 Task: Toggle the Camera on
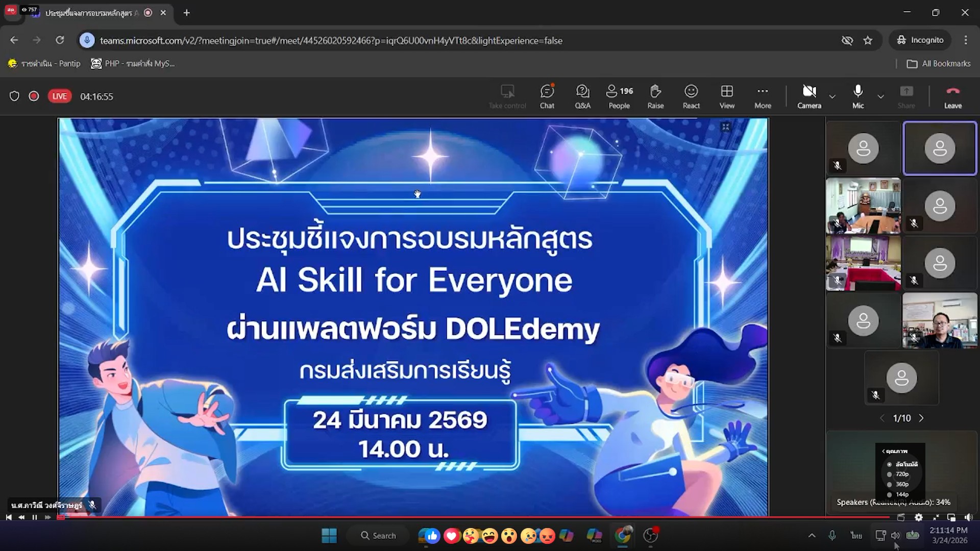pyautogui.click(x=809, y=96)
